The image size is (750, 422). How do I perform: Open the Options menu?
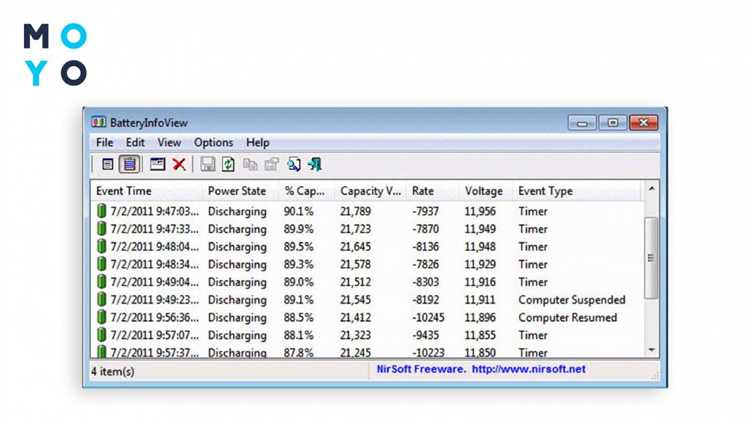213,142
